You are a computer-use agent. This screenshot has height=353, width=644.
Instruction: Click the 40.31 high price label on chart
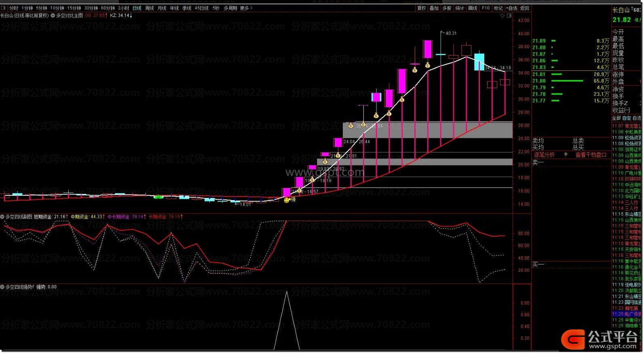(451, 33)
